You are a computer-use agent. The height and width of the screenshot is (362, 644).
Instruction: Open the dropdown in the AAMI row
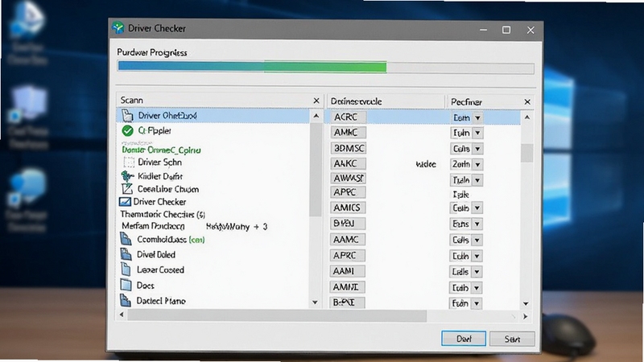click(x=477, y=272)
